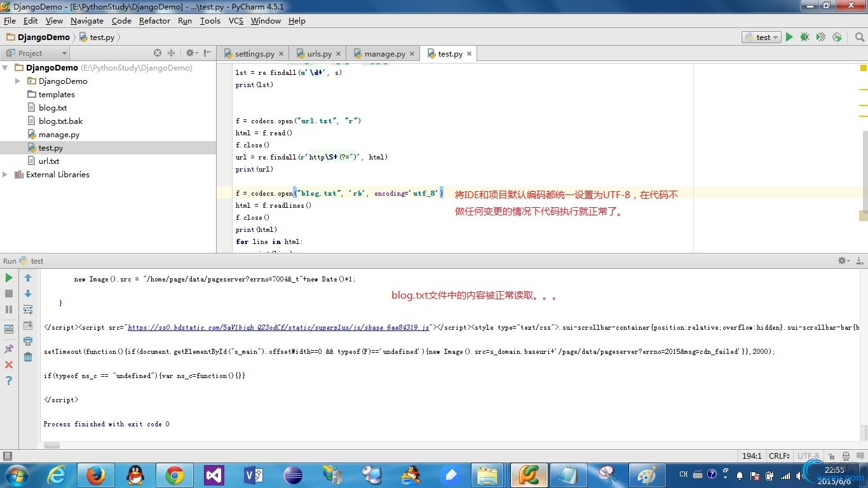The height and width of the screenshot is (488, 868).
Task: Open Visual Studio from the taskbar
Action: click(214, 475)
